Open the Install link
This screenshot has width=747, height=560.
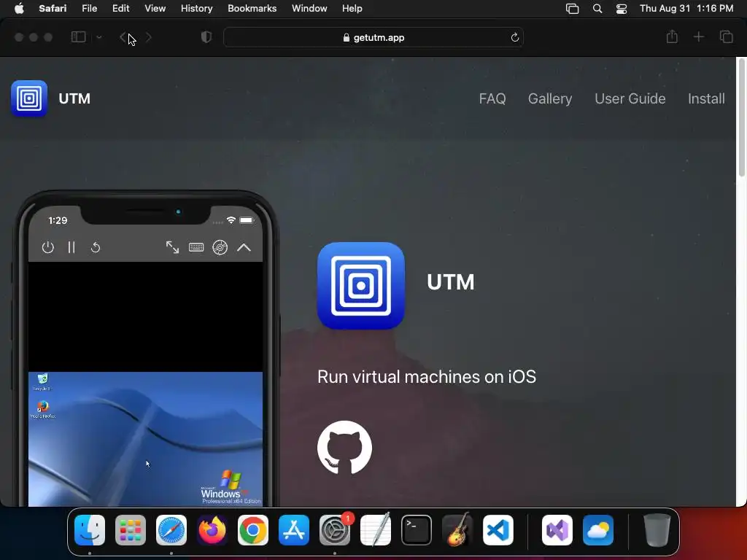point(706,98)
